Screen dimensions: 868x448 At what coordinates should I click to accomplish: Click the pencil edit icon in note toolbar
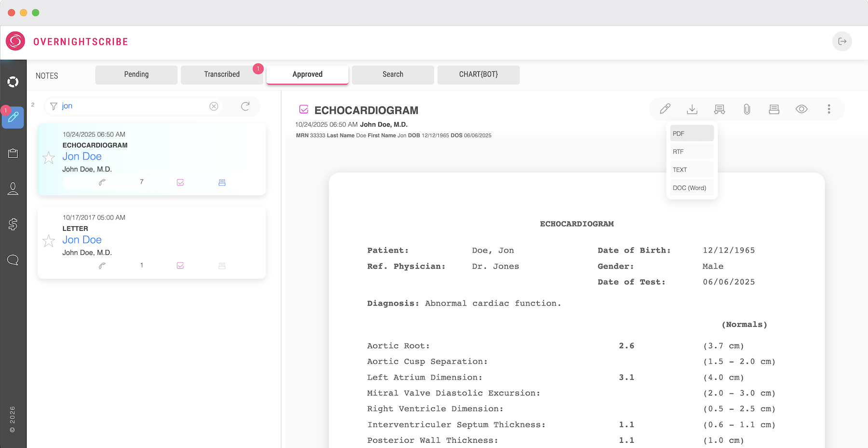click(665, 109)
